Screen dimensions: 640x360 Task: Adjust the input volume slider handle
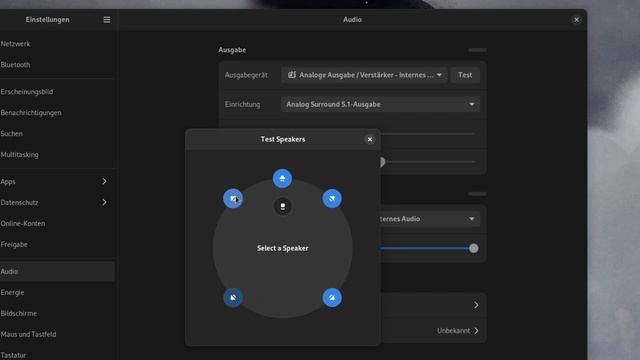[x=473, y=248]
